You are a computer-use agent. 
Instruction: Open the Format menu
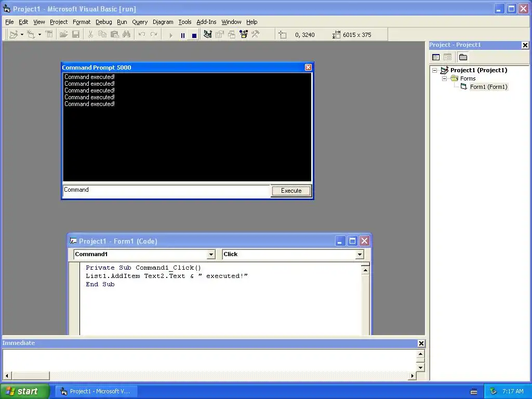click(x=82, y=22)
